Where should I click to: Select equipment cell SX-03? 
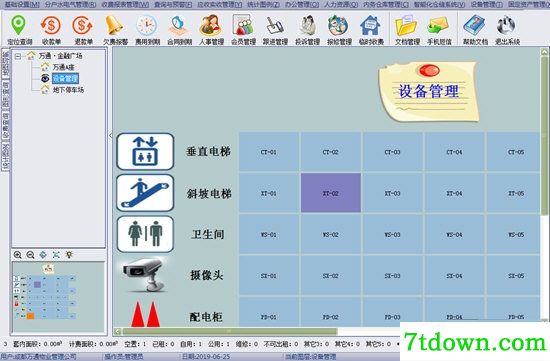point(393,276)
